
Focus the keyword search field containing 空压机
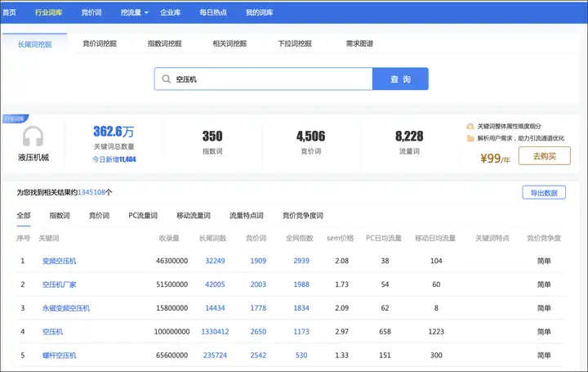[x=263, y=78]
